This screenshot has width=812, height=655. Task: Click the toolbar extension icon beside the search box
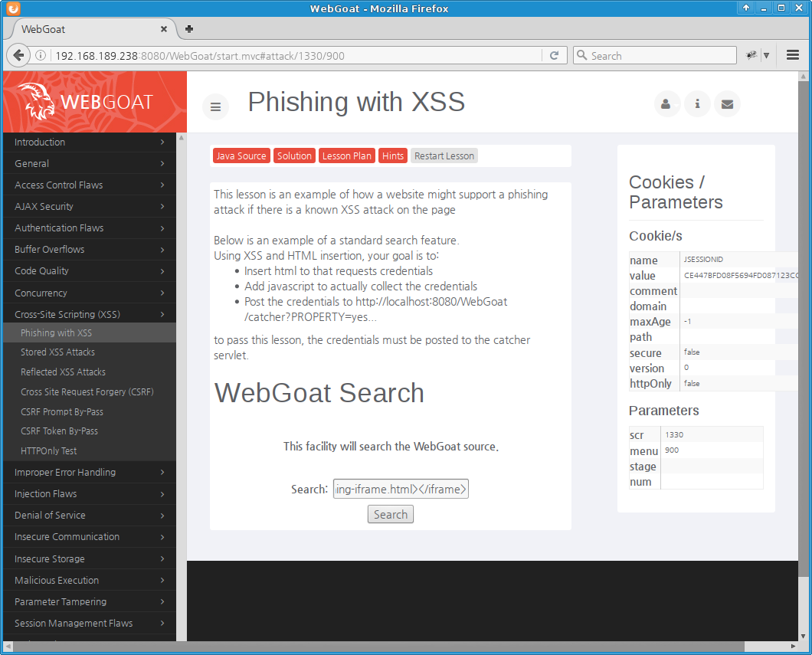(751, 55)
